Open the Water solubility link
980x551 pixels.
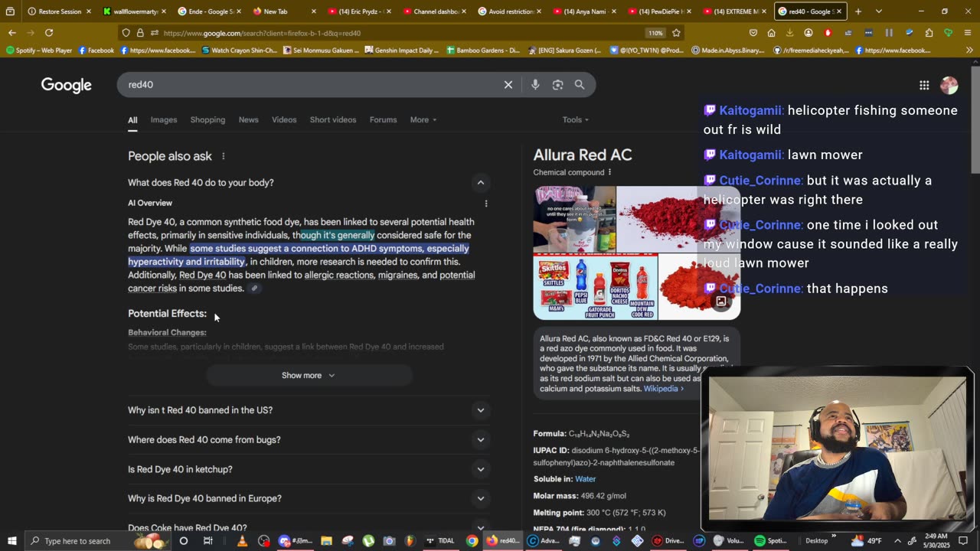pos(586,479)
